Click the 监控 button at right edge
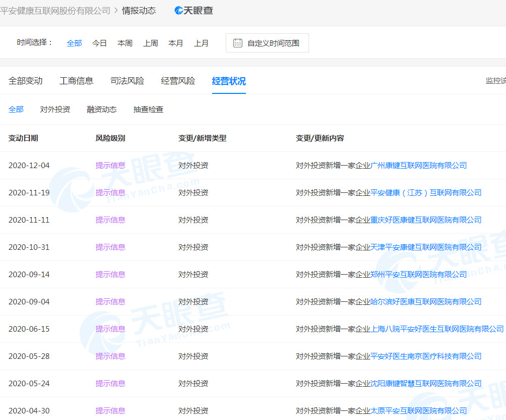The image size is (506, 420). (496, 80)
